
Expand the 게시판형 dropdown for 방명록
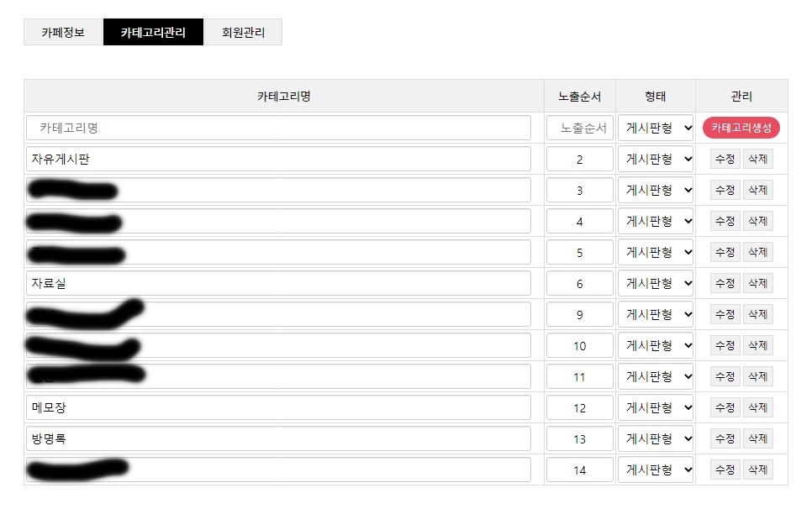tap(656, 438)
